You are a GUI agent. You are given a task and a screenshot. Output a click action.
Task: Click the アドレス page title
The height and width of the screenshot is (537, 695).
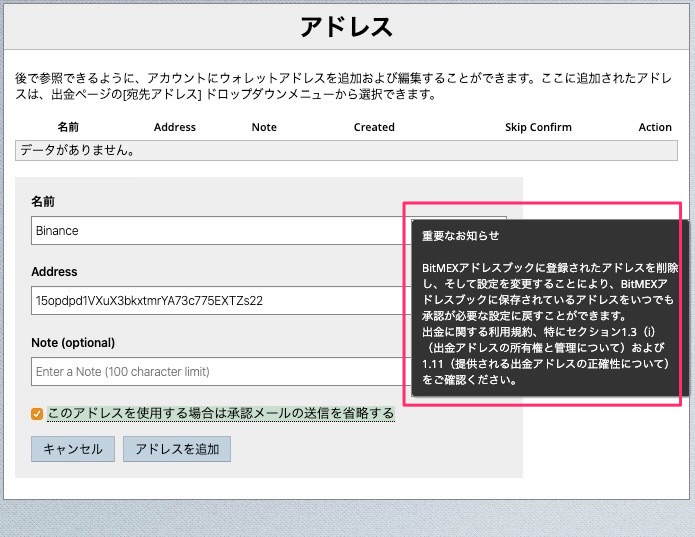[346, 27]
